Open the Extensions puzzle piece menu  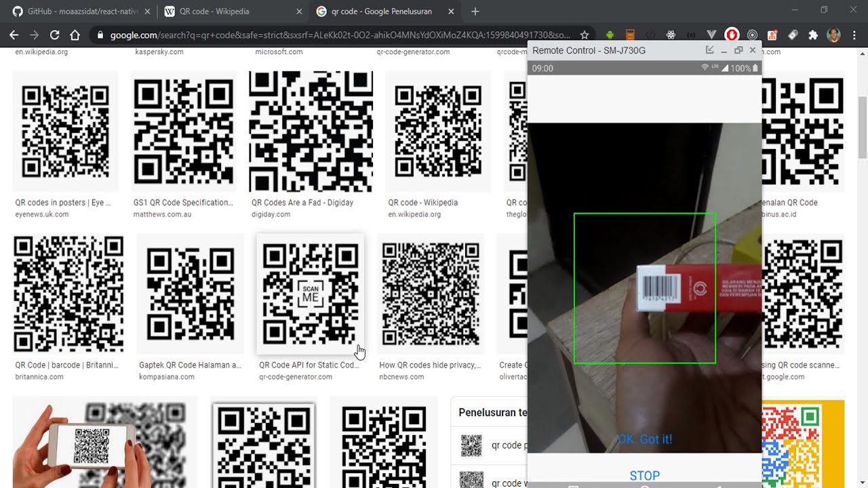[x=813, y=35]
